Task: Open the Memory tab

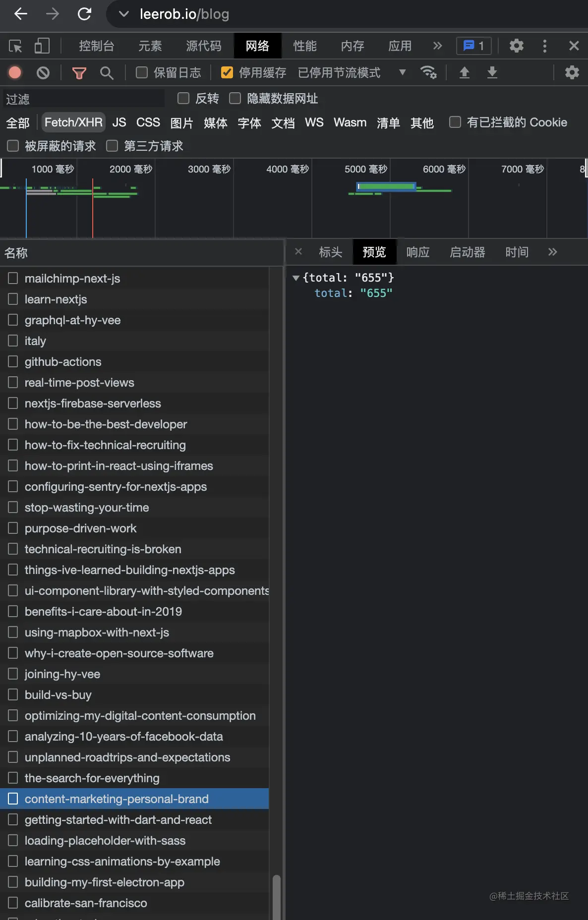Action: click(353, 46)
